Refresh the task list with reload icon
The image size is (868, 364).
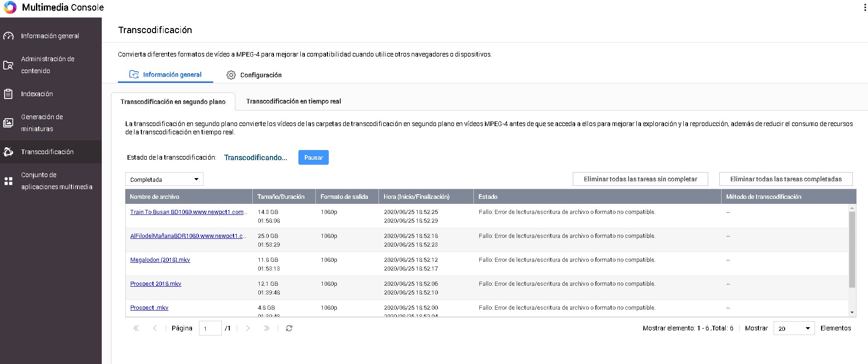(289, 328)
